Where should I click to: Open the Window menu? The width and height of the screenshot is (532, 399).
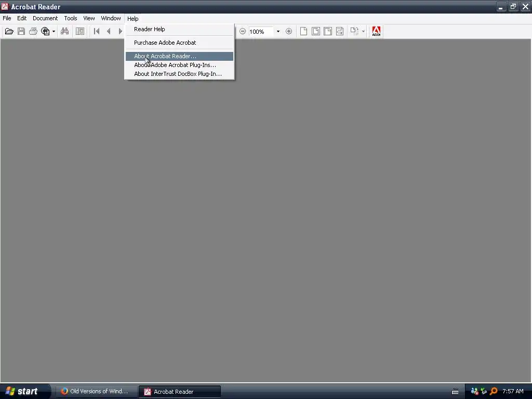pos(111,18)
